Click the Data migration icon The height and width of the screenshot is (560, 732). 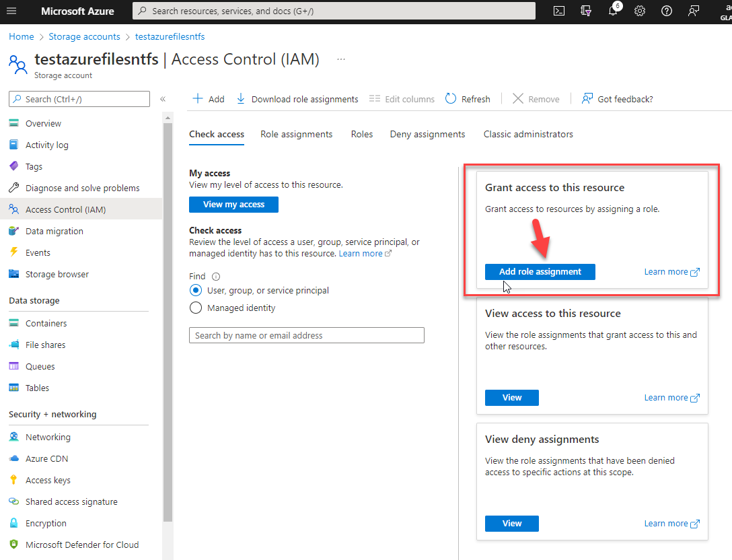(x=14, y=231)
